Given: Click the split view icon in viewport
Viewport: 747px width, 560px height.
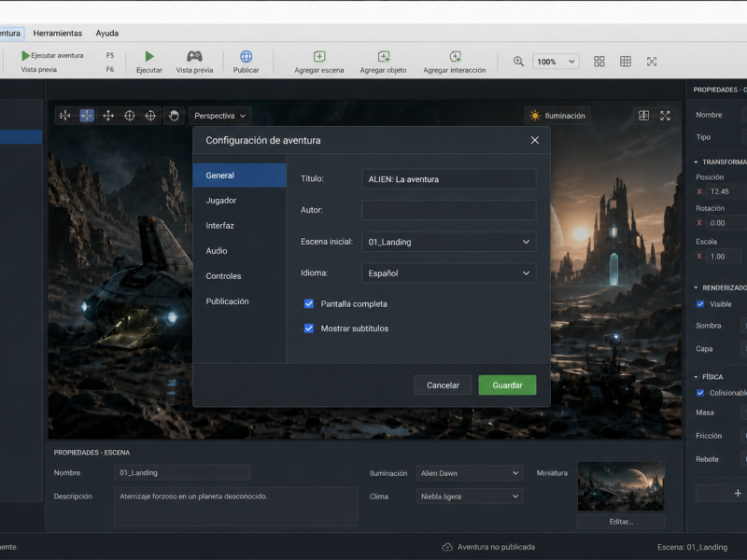Looking at the screenshot, I should (643, 116).
